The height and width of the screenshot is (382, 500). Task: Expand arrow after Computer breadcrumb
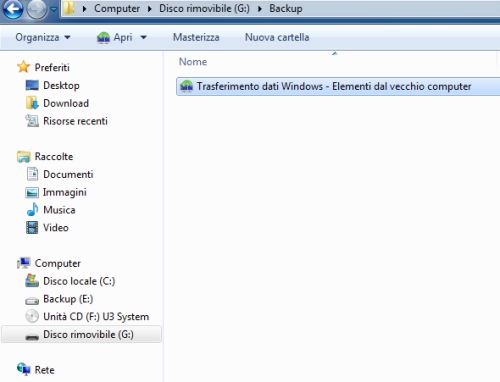pyautogui.click(x=149, y=9)
